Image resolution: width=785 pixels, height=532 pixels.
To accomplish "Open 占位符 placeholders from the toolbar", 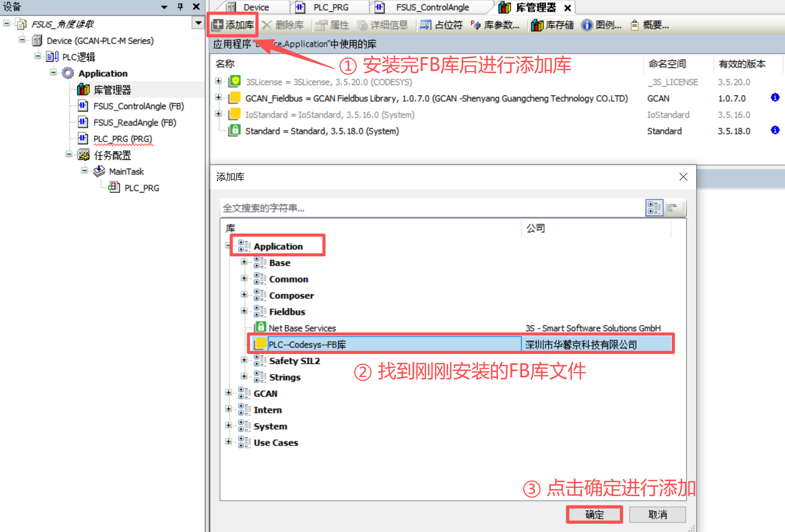I will [441, 25].
